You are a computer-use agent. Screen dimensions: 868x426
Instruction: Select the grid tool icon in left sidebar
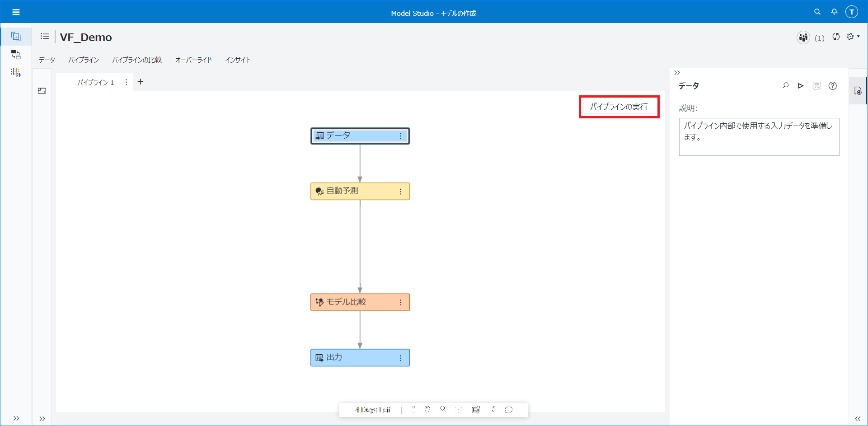coord(16,73)
